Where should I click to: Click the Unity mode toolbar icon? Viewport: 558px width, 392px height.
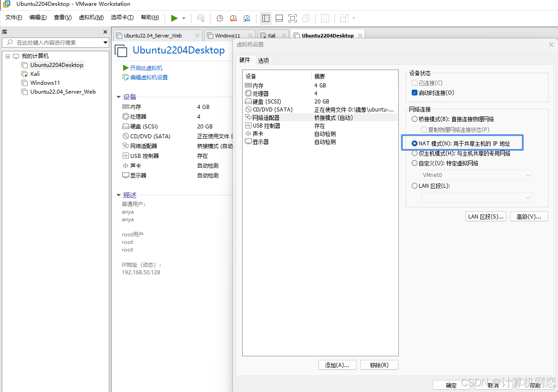coord(306,18)
